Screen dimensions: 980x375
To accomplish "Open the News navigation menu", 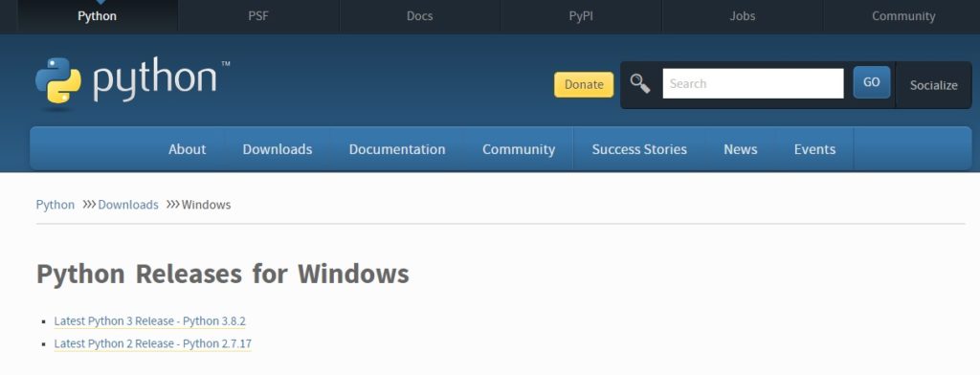I will click(741, 149).
